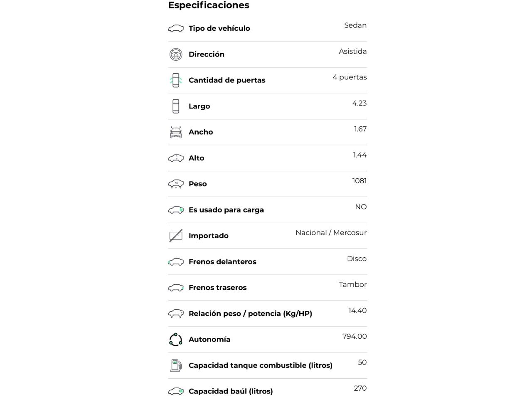This screenshot has height=399, width=532.
Task: Click the Capacidad baúl trunk icon
Action: (176, 392)
